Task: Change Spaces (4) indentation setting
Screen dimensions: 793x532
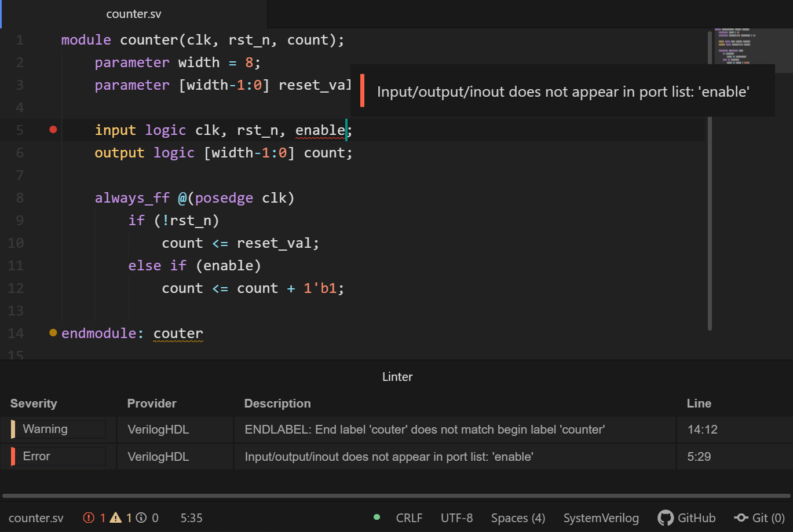Action: pyautogui.click(x=518, y=518)
